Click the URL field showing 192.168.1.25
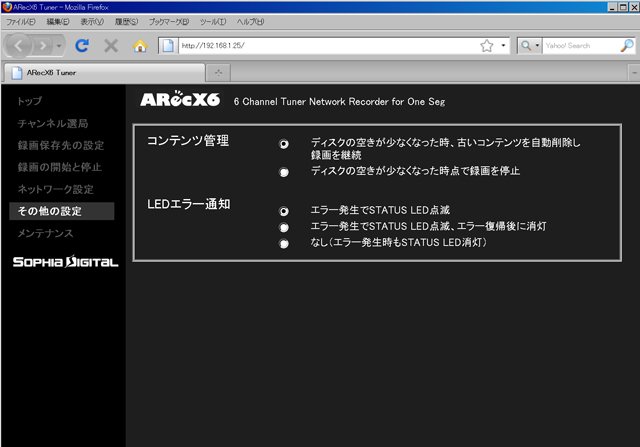Screen dimensions: 640x447 tap(329, 46)
